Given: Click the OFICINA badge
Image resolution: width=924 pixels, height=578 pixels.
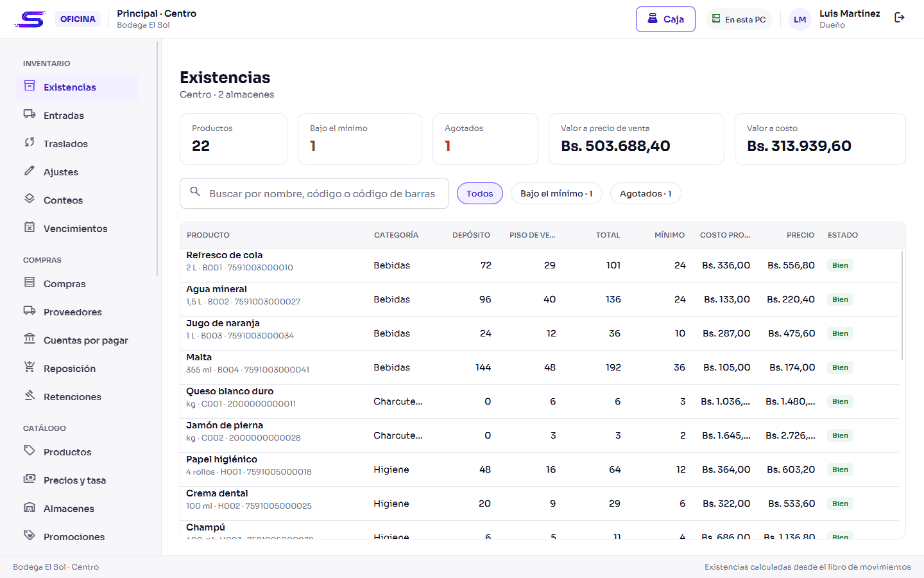Looking at the screenshot, I should click(78, 19).
